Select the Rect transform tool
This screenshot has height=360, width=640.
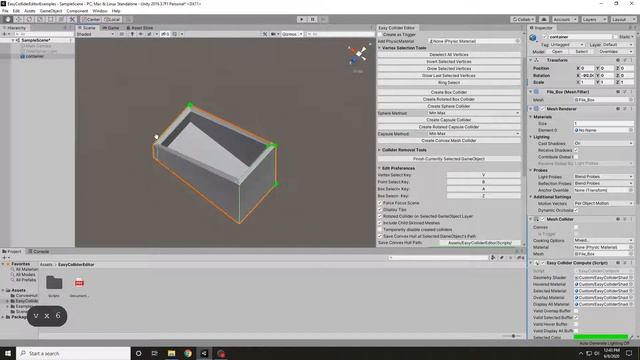[51, 19]
